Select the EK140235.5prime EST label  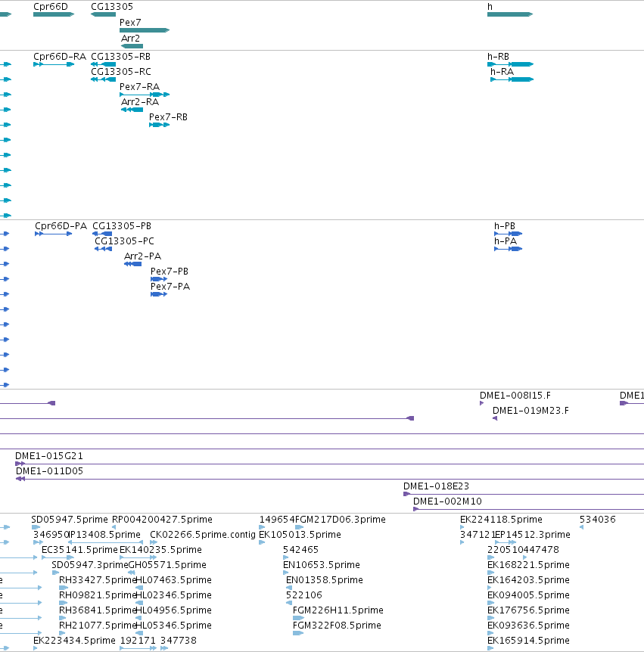pos(160,550)
